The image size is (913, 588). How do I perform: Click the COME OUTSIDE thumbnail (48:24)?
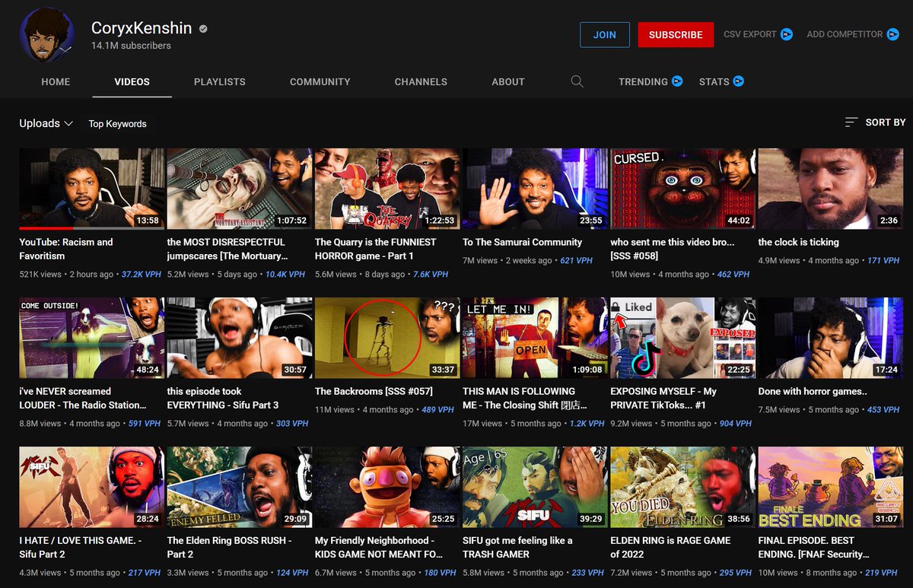click(92, 338)
